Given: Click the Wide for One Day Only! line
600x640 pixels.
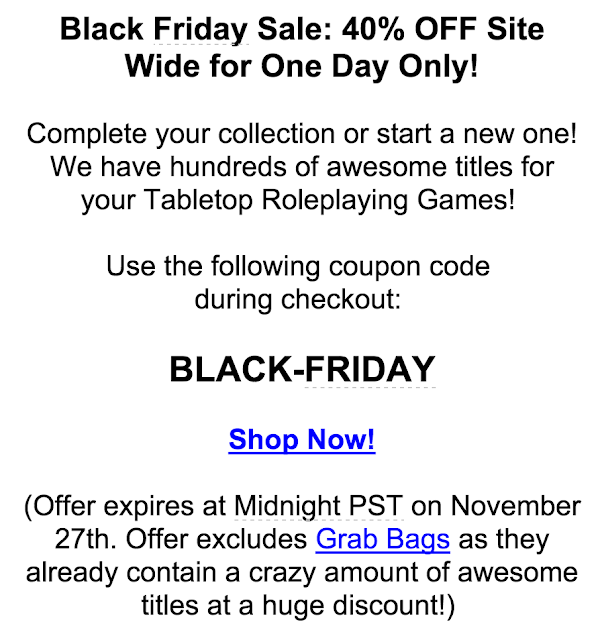Looking at the screenshot, I should click(302, 66).
